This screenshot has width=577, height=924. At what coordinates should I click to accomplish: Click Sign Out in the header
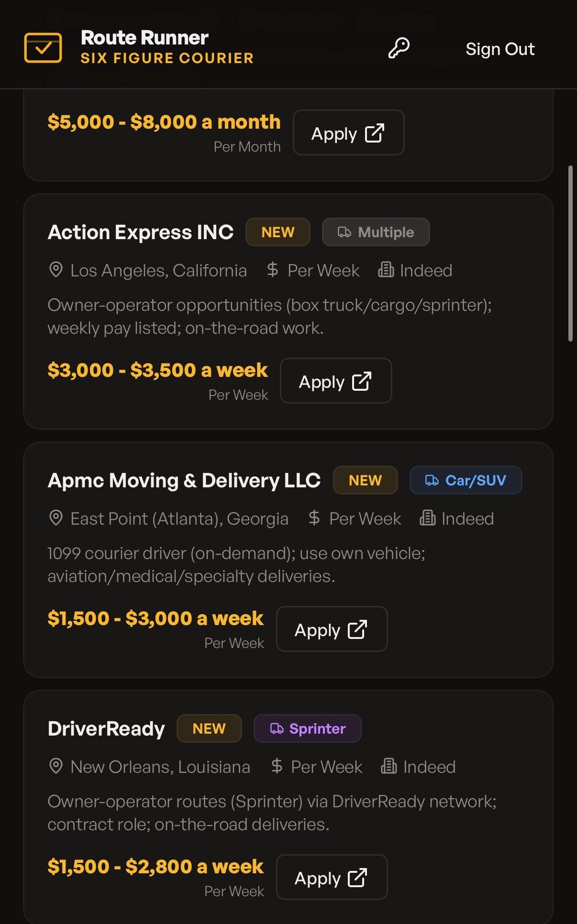(x=499, y=49)
